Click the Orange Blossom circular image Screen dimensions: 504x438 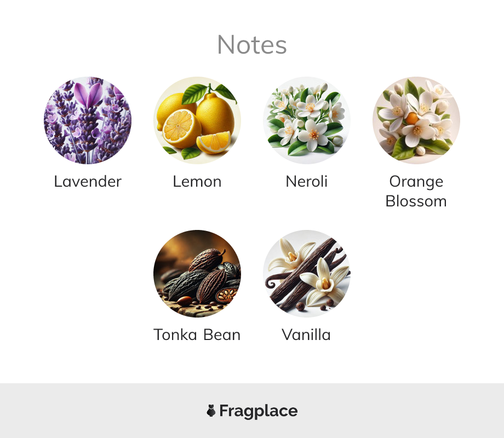(x=416, y=120)
